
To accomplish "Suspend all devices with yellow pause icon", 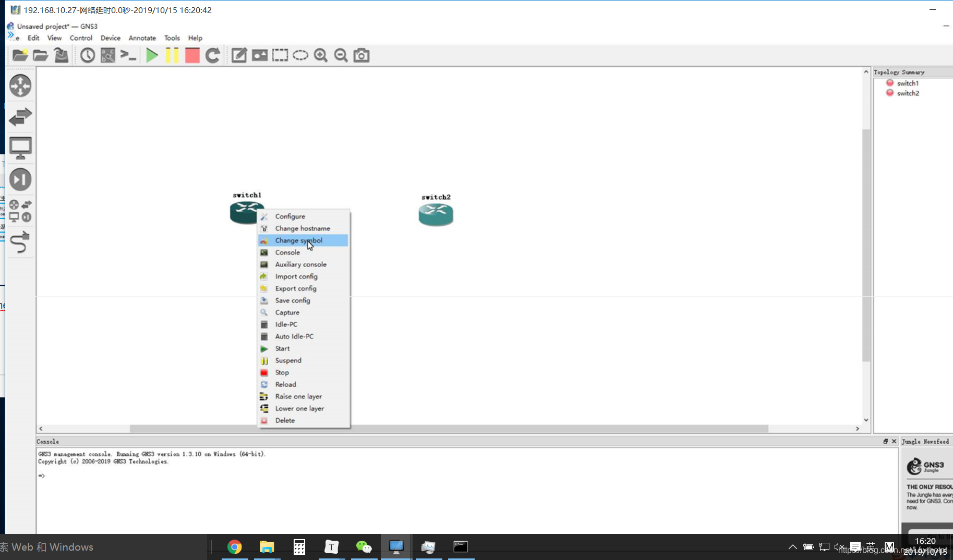I will pos(172,55).
